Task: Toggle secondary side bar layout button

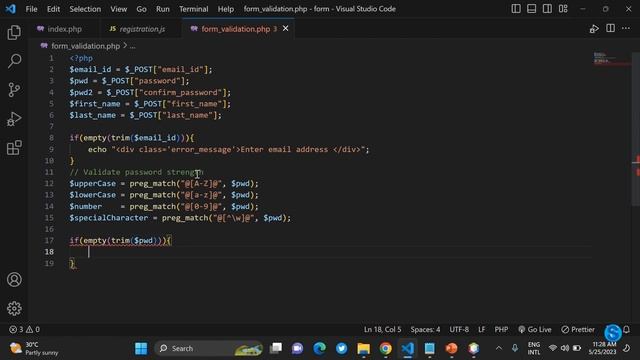Action: (x=547, y=9)
